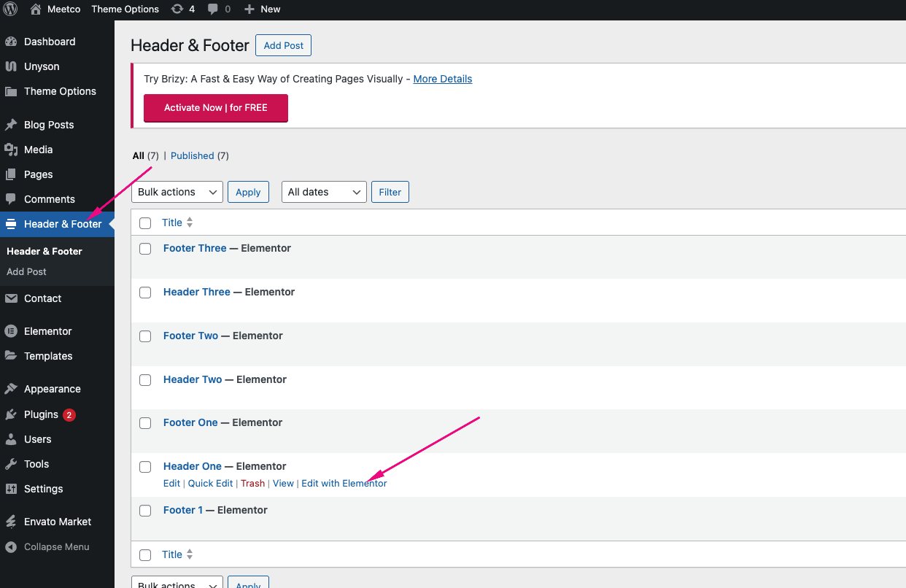
Task: Filter posts by the Published link
Action: click(192, 155)
